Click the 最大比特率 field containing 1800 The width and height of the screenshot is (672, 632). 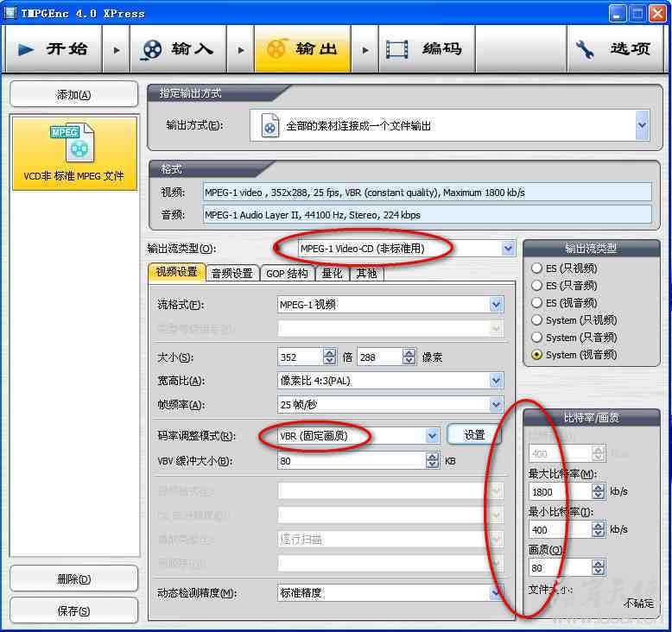(x=560, y=491)
